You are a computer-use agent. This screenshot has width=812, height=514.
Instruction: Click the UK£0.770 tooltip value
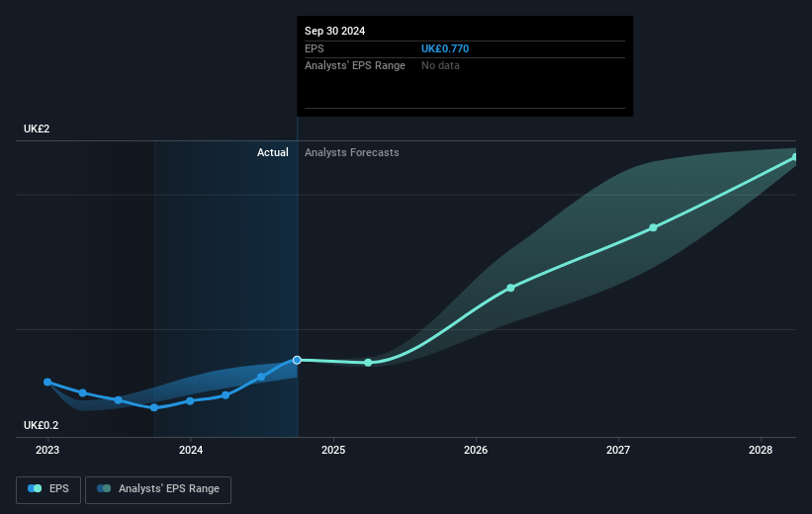point(445,48)
